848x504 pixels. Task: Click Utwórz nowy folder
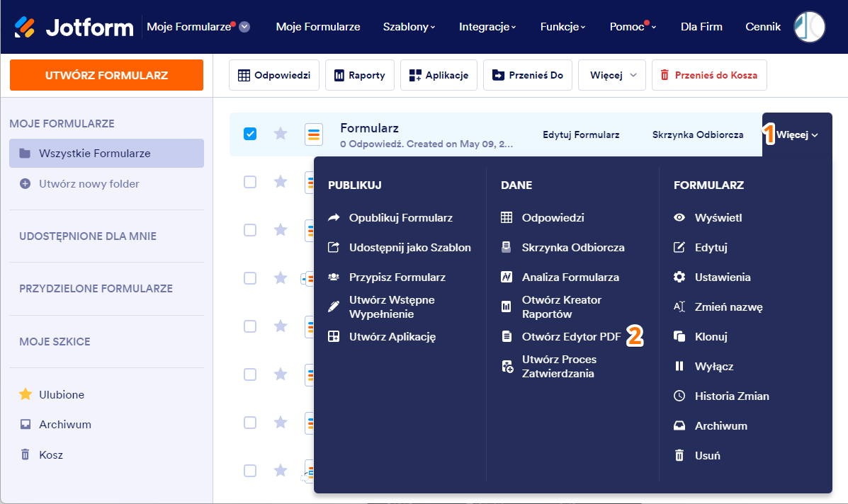[x=79, y=183]
